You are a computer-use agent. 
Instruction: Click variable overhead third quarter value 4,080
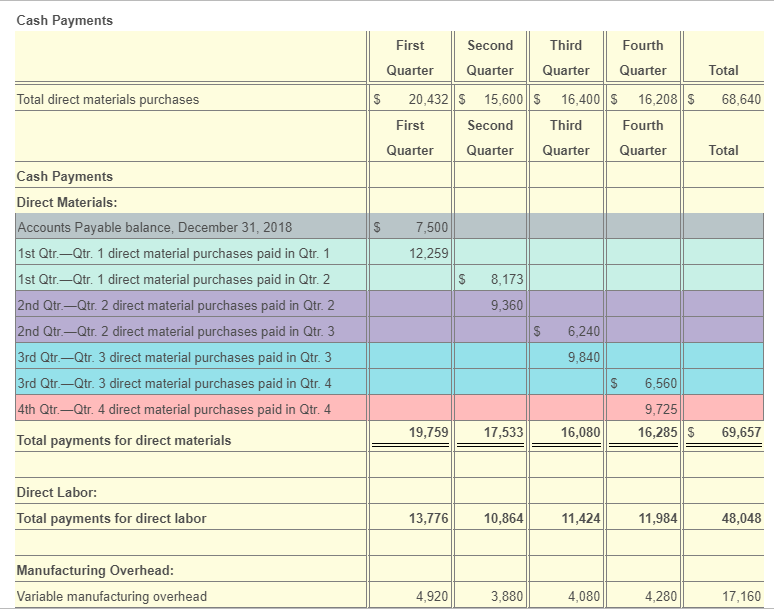(x=583, y=596)
